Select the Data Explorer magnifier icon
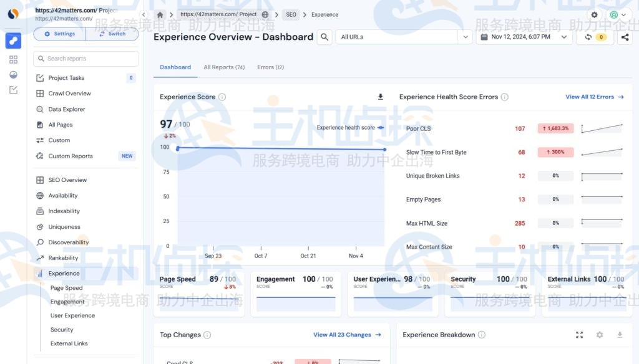Viewport: 639px width, 364px height. pyautogui.click(x=39, y=109)
